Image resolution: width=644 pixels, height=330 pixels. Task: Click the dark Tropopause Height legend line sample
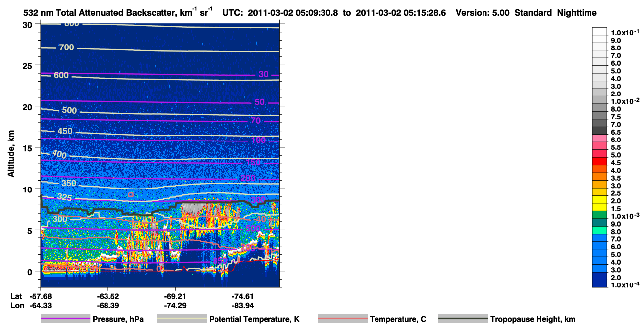coord(463,319)
